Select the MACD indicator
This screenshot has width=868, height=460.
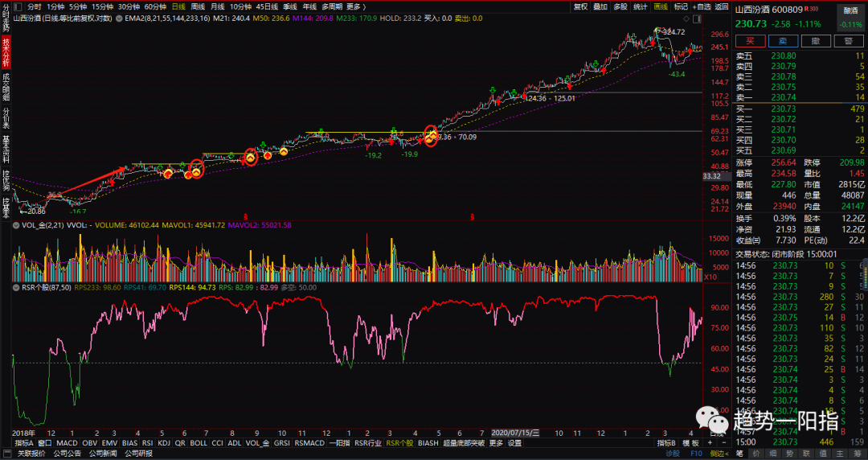pyautogui.click(x=67, y=443)
